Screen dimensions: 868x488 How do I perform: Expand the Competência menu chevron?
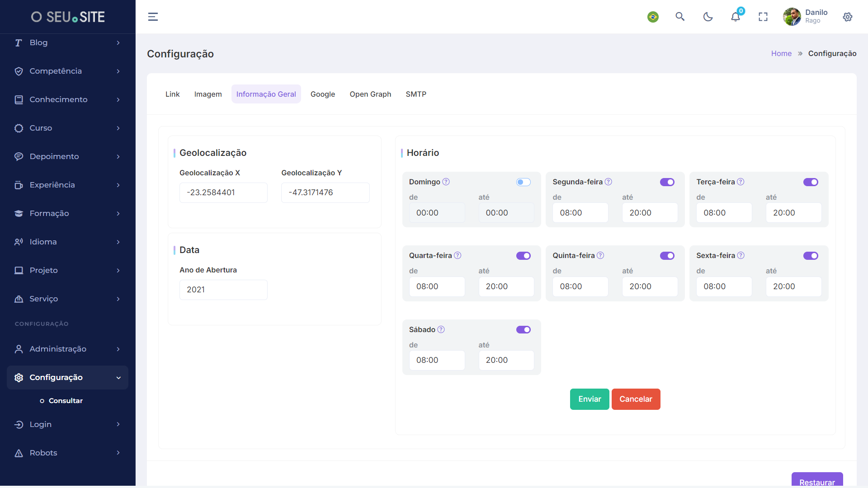(118, 71)
